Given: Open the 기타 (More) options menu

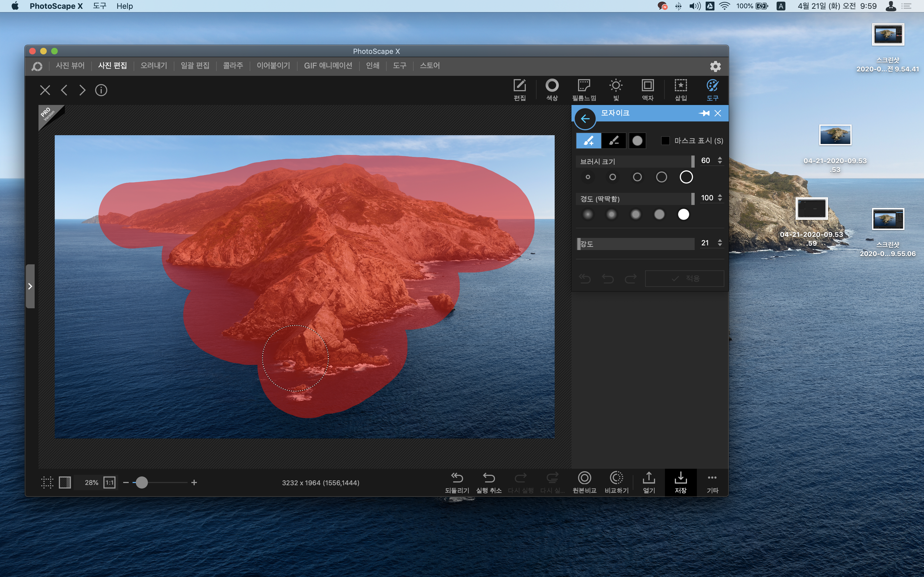Looking at the screenshot, I should [712, 482].
